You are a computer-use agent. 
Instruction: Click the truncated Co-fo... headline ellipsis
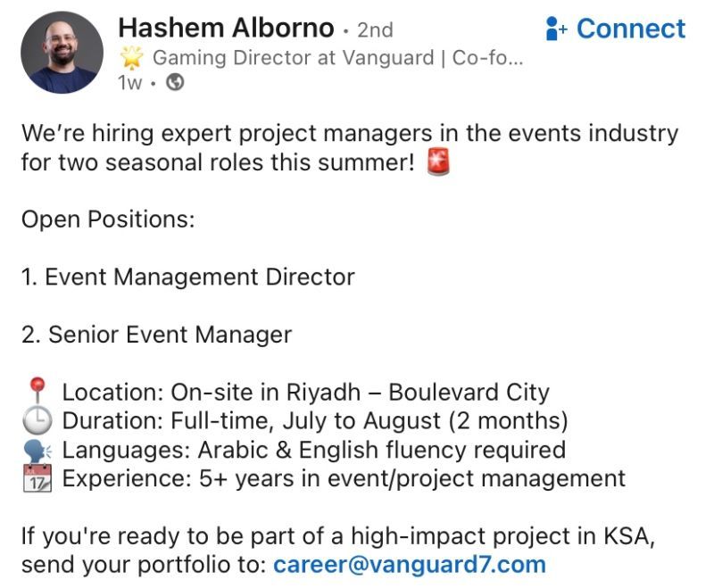coord(487,58)
